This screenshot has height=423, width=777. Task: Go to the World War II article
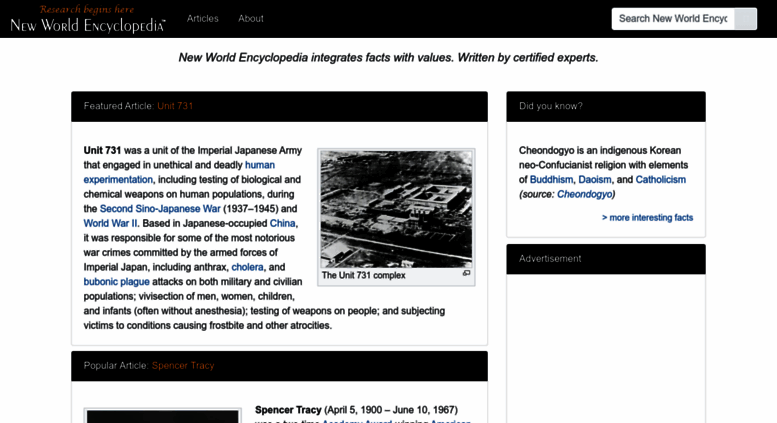pos(111,223)
